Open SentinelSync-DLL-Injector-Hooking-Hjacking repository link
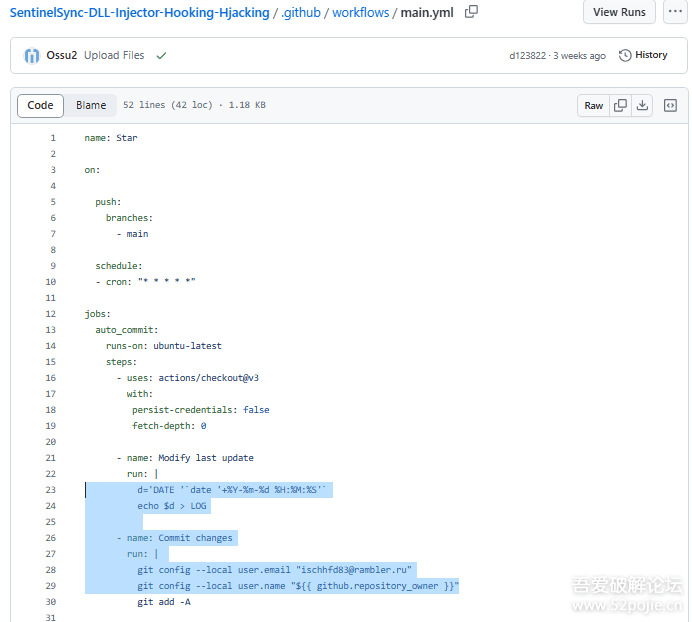This screenshot has height=622, width=692. (139, 13)
